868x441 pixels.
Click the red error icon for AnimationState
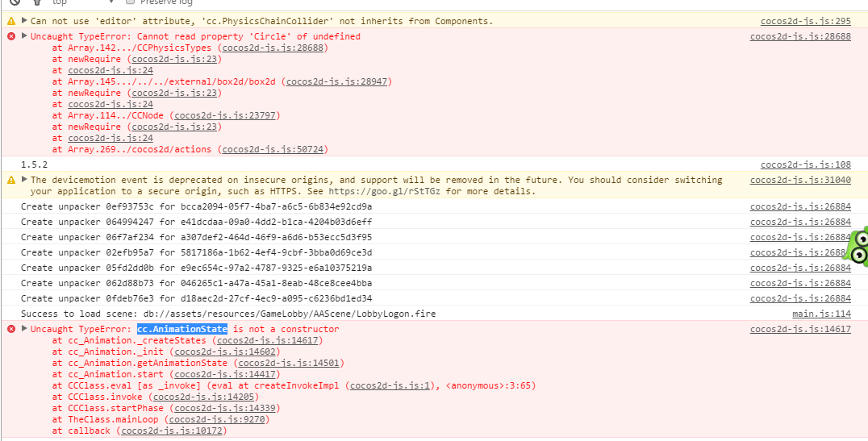coord(11,329)
